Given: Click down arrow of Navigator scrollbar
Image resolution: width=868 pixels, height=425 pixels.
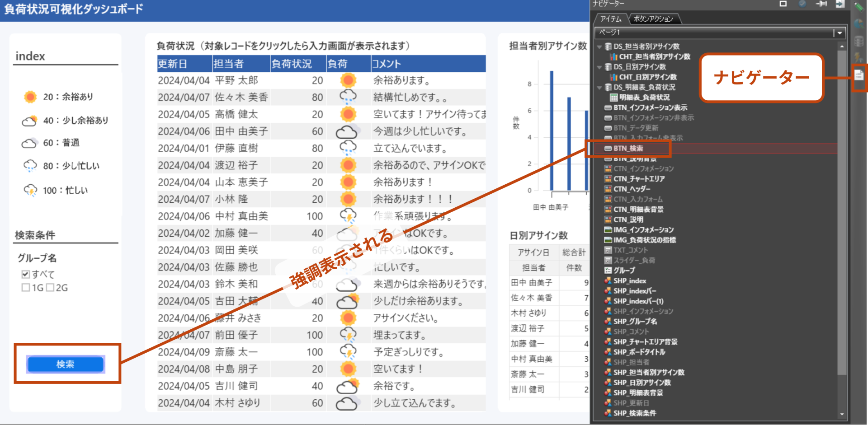Looking at the screenshot, I should [842, 414].
